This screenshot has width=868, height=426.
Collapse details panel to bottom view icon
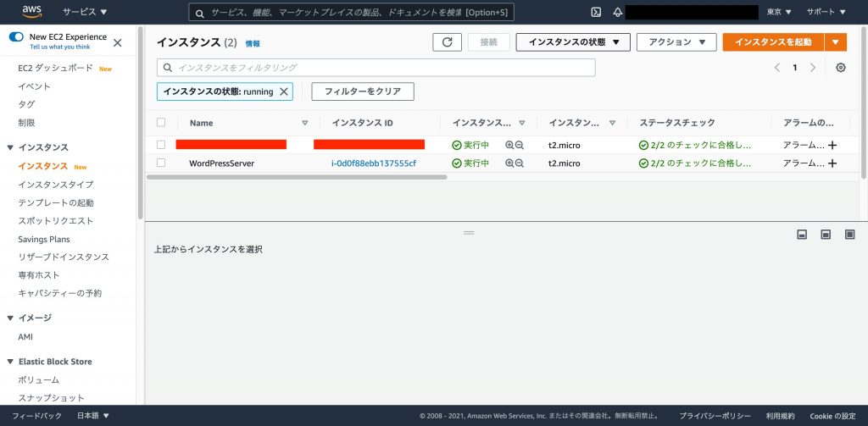coord(802,235)
